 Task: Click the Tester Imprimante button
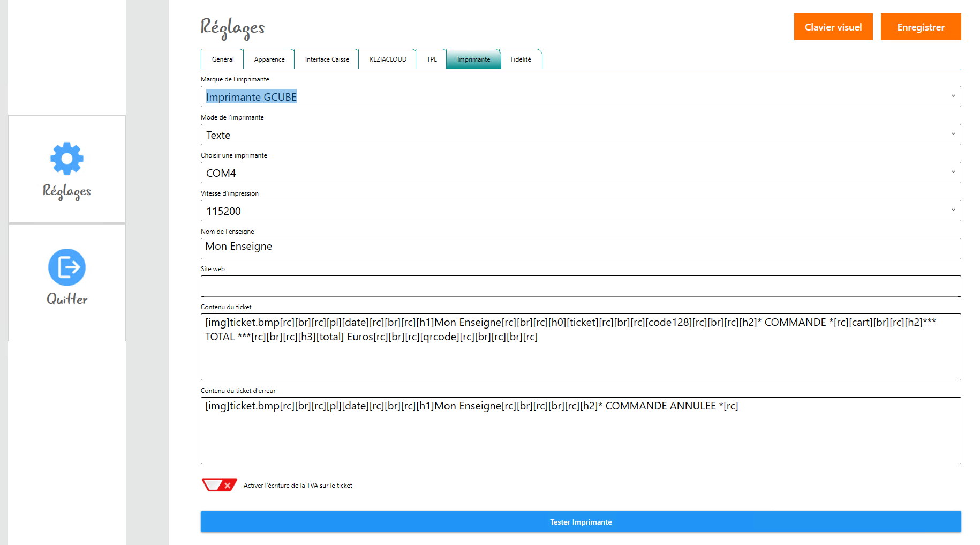point(581,522)
